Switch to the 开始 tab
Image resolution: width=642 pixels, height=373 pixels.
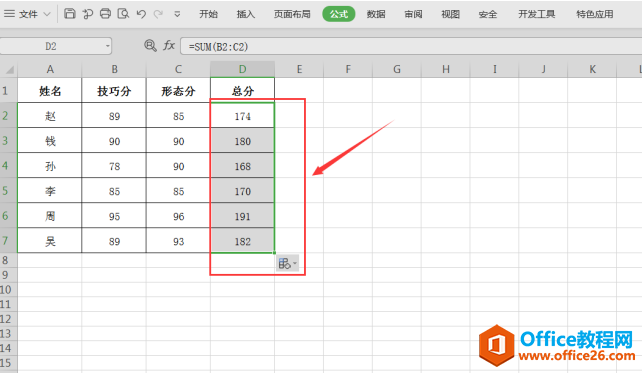[x=208, y=14]
